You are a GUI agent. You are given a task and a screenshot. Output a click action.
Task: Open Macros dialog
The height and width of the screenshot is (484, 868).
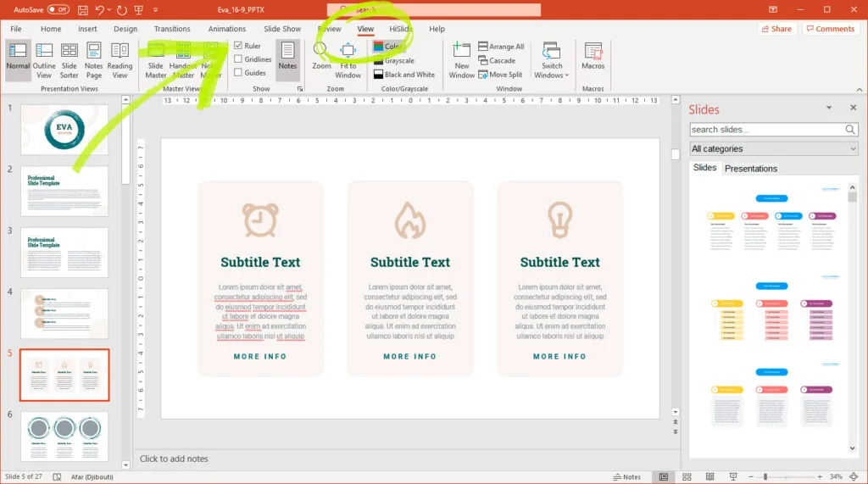tap(593, 57)
